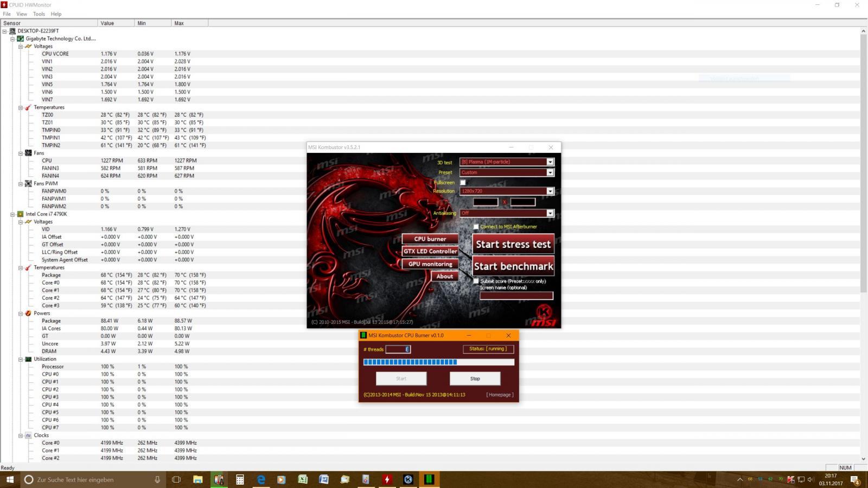Open Calculator from the taskbar
The image size is (868, 488).
[240, 480]
